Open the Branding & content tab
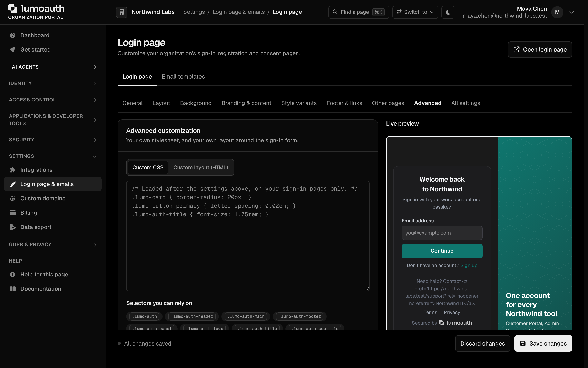 (246, 103)
